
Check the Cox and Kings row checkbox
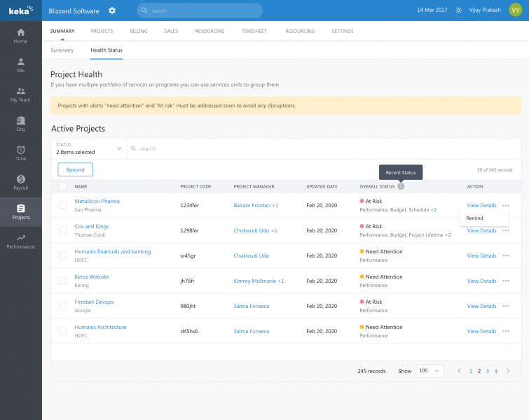(x=63, y=230)
